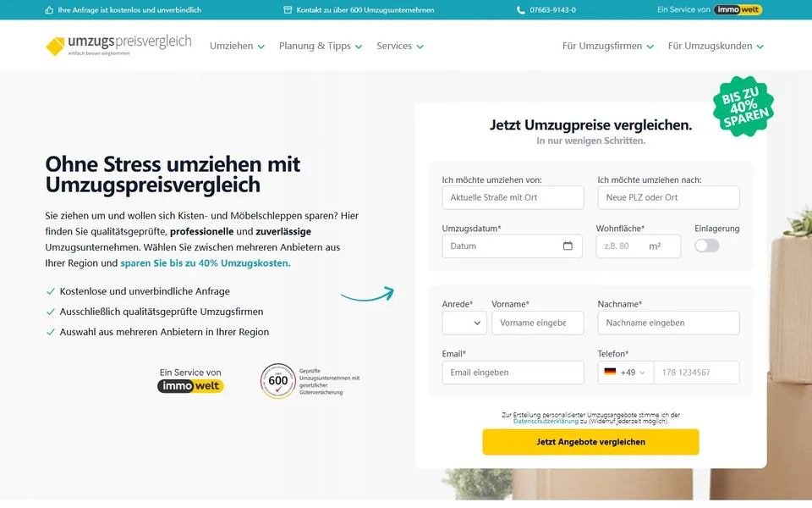Click the Bis zu 40% sparen badge
Viewport: 812px width, 508px height.
pos(743,107)
